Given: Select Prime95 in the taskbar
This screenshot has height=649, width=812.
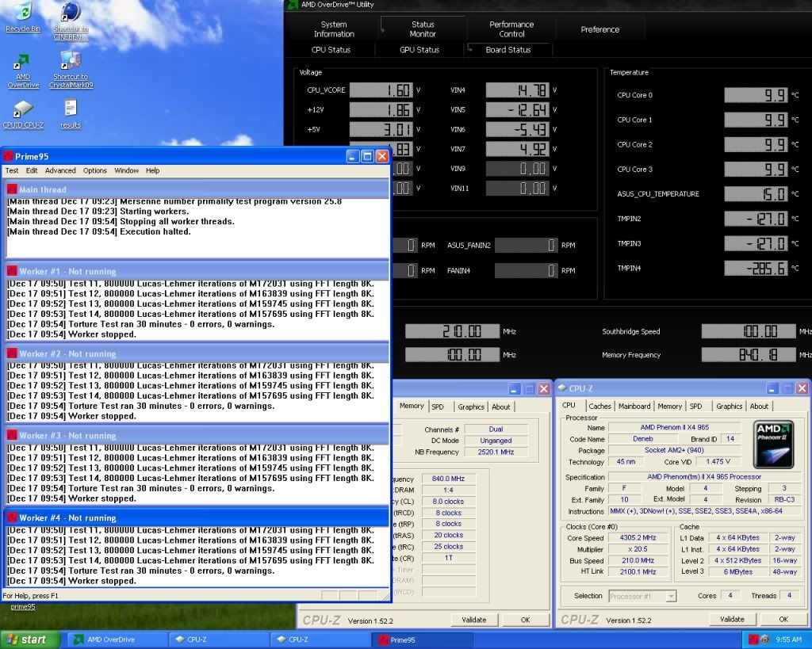Looking at the screenshot, I should 421,639.
